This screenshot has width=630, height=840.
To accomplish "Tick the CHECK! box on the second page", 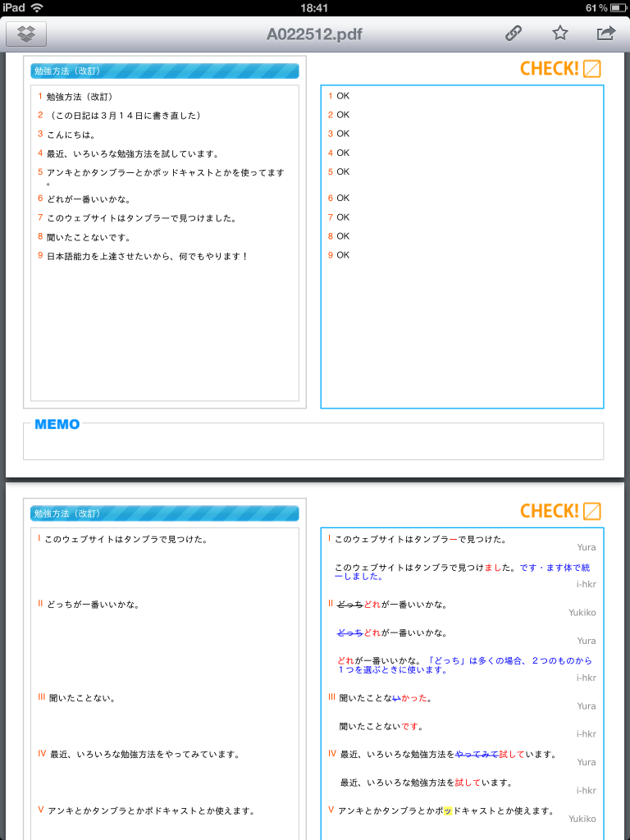I will [x=592, y=512].
